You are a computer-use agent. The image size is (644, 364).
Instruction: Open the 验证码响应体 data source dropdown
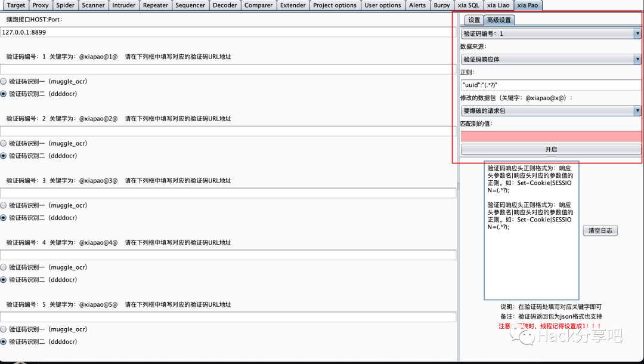[x=551, y=60]
